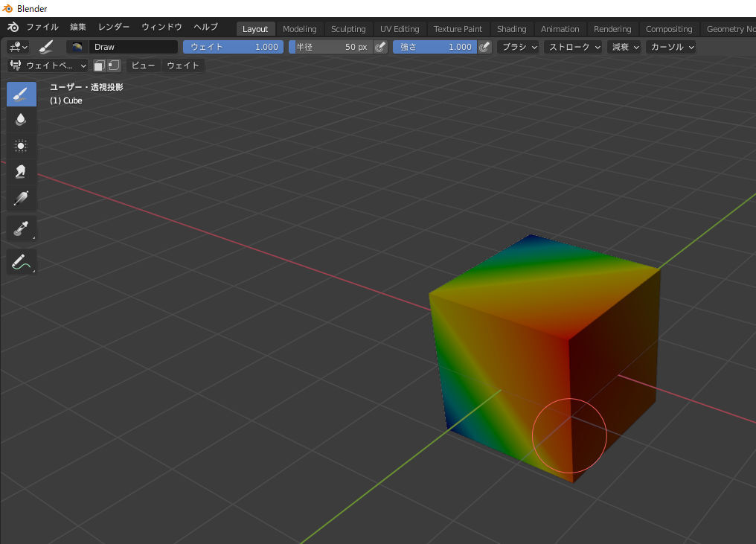This screenshot has height=544, width=756.
Task: Open the レンダー menu
Action: click(114, 27)
